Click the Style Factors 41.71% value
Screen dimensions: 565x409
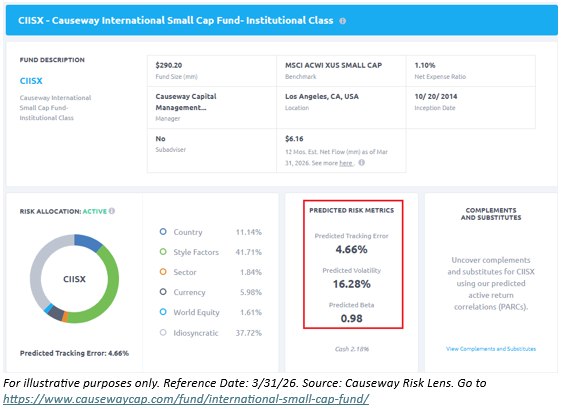click(x=249, y=252)
